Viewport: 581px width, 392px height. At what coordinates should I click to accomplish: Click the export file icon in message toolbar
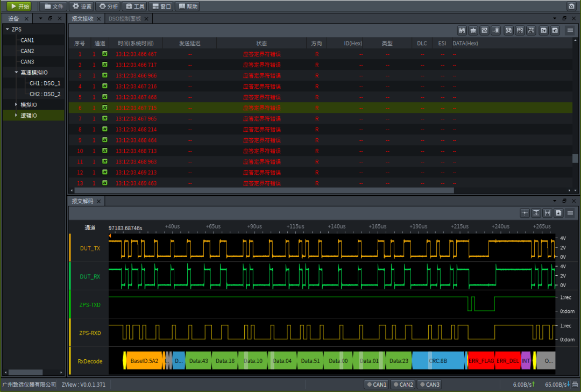[x=543, y=31]
